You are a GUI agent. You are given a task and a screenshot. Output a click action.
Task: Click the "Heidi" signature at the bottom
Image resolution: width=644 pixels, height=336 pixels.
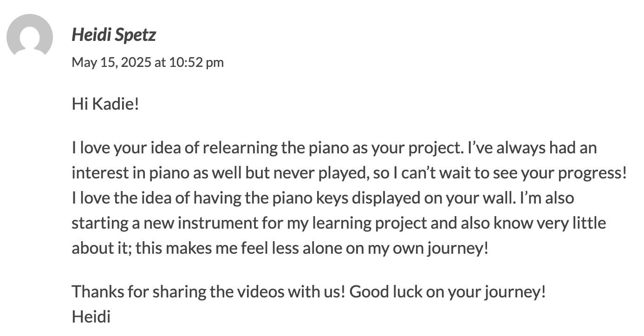[91, 317]
